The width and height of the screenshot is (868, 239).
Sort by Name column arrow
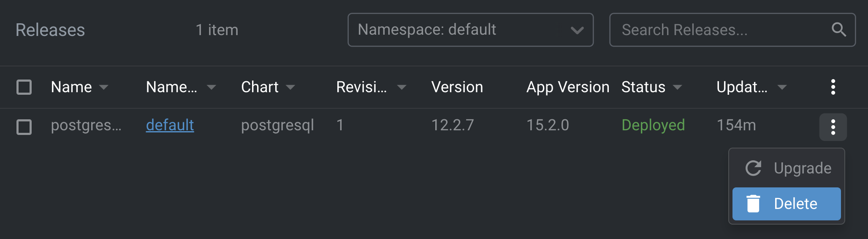pyautogui.click(x=103, y=87)
